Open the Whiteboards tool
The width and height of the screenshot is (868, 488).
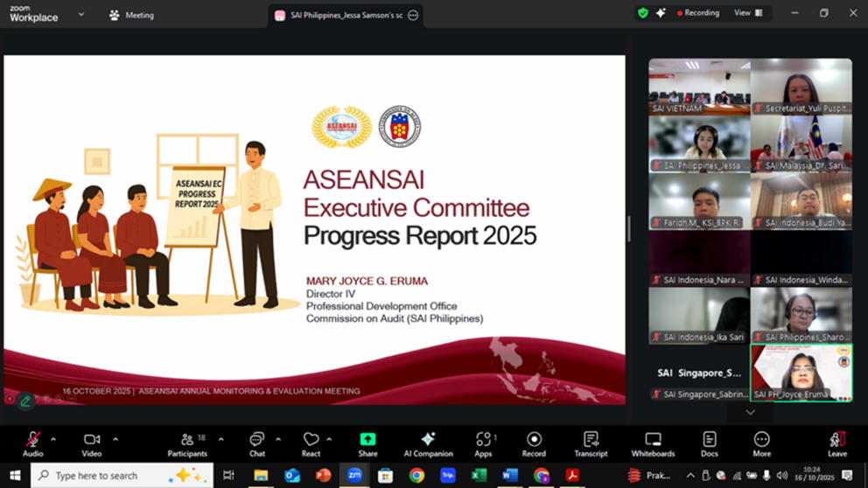653,443
